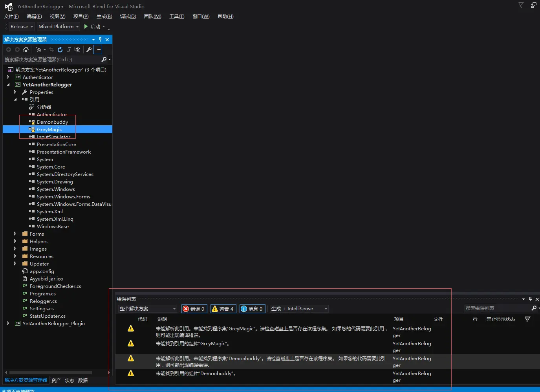Open the Release configuration dropdown

(x=22, y=26)
